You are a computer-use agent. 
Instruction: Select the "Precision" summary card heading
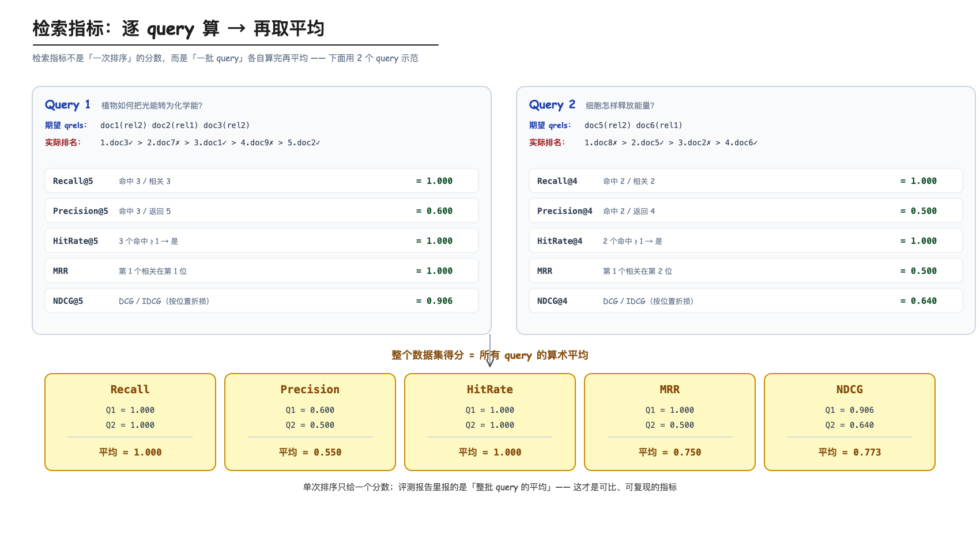pyautogui.click(x=310, y=389)
